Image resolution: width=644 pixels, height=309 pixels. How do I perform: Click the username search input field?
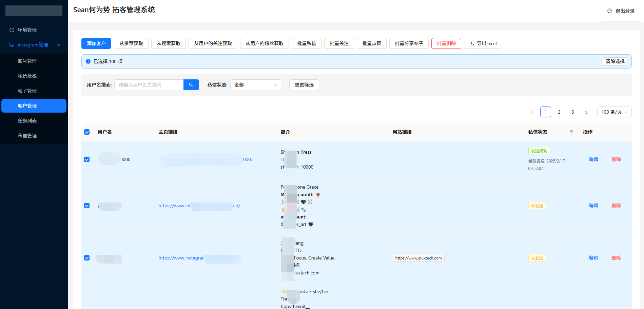click(149, 85)
